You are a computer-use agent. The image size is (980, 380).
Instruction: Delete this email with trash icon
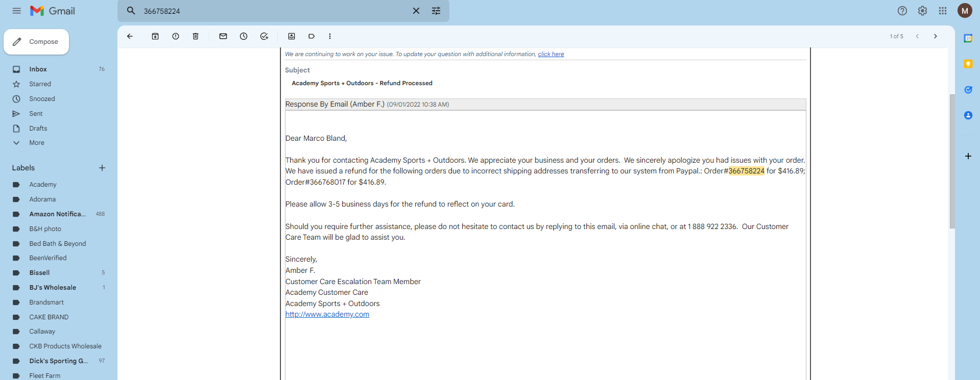tap(196, 36)
